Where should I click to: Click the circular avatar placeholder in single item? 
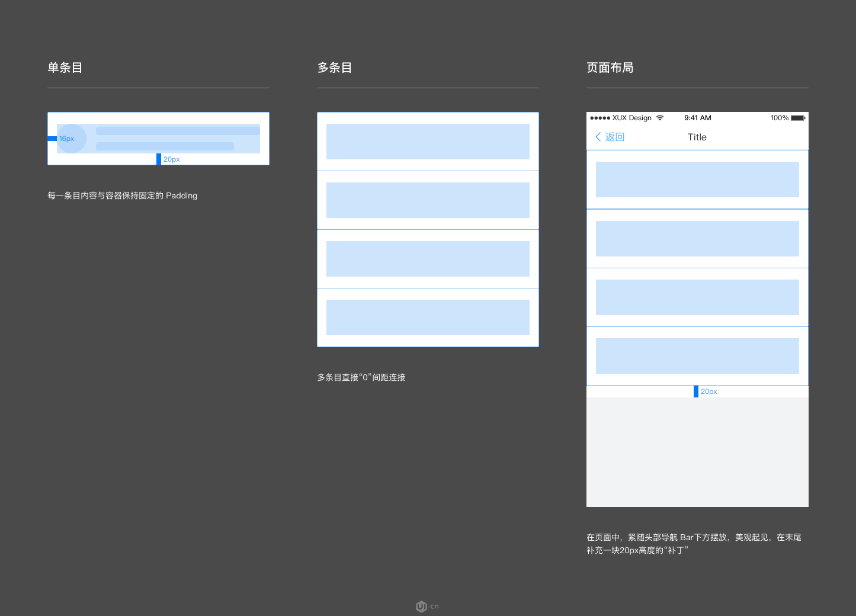click(72, 139)
